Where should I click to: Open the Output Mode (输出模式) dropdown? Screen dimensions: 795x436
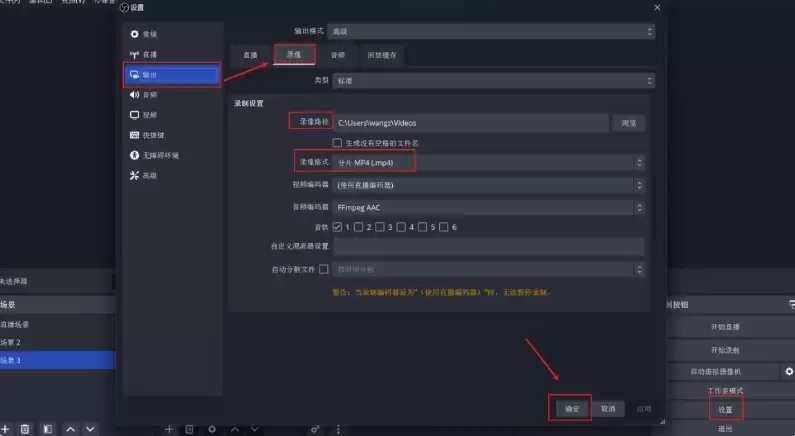[491, 31]
